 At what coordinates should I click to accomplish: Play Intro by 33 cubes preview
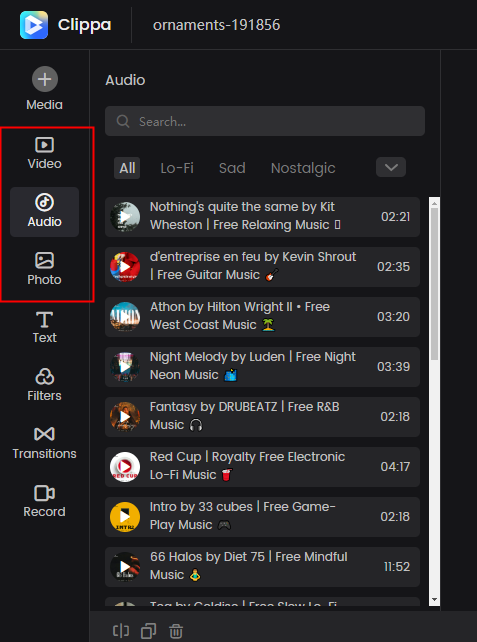click(125, 517)
